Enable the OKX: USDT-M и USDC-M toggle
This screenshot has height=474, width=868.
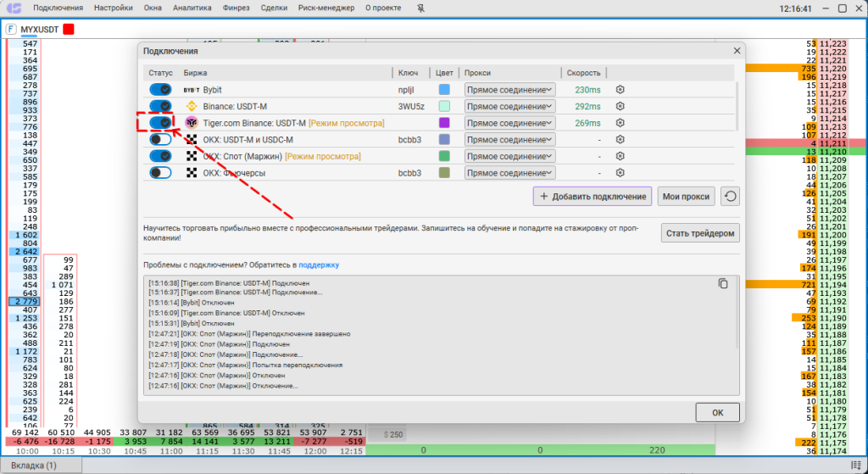160,139
